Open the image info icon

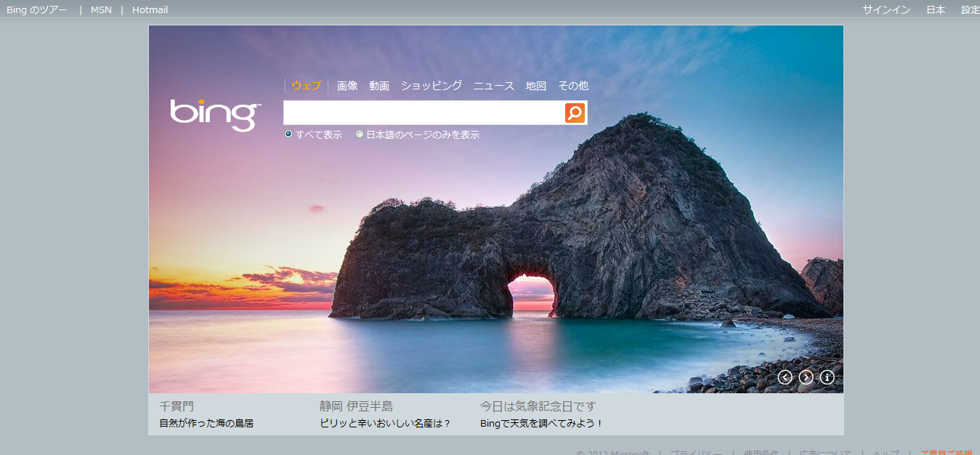[827, 377]
